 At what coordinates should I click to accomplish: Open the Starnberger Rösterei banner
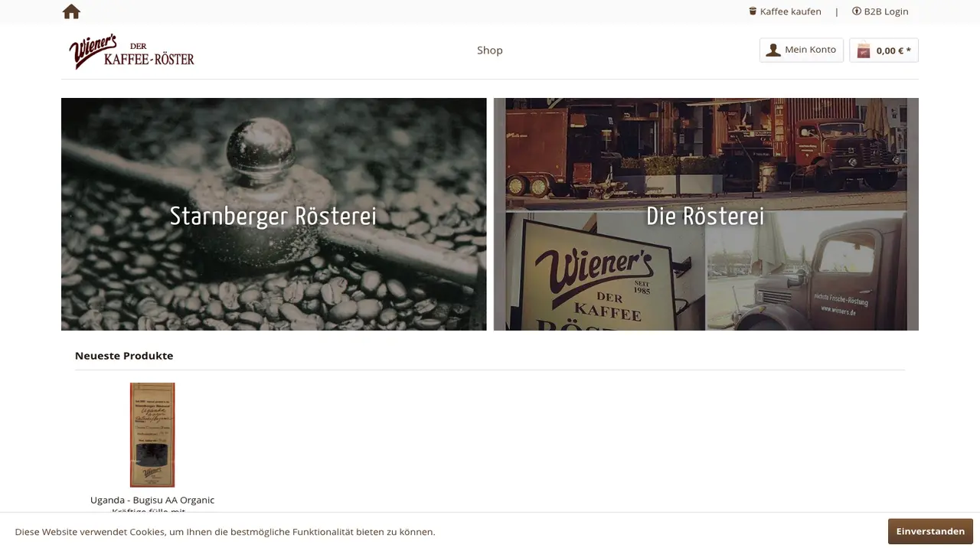click(273, 214)
